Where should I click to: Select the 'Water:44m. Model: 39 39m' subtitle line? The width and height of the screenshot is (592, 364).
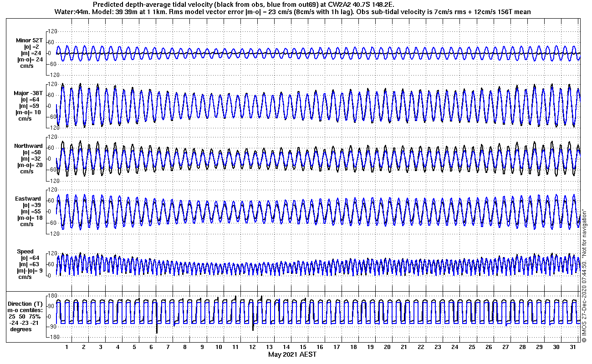click(292, 11)
